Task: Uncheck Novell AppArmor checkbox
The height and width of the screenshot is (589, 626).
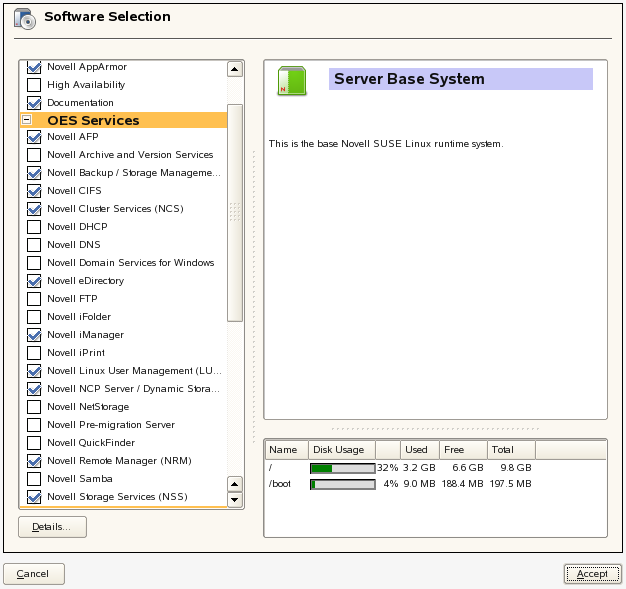Action: pos(34,67)
